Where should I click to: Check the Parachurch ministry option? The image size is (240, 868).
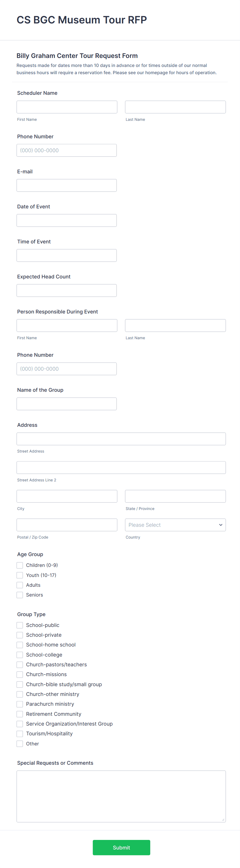pyautogui.click(x=20, y=704)
